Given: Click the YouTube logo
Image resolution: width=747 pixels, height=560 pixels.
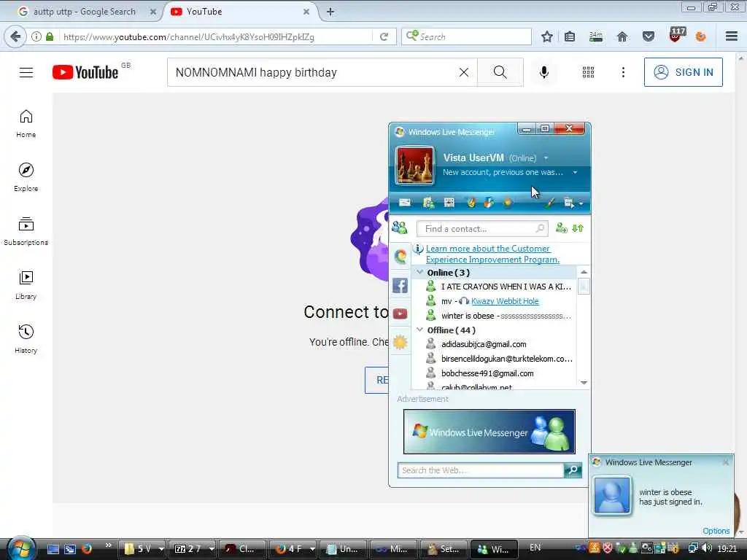Looking at the screenshot, I should [x=86, y=72].
